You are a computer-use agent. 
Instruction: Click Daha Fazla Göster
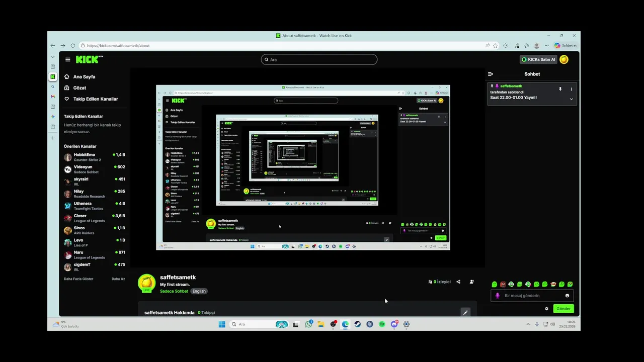[x=78, y=279]
